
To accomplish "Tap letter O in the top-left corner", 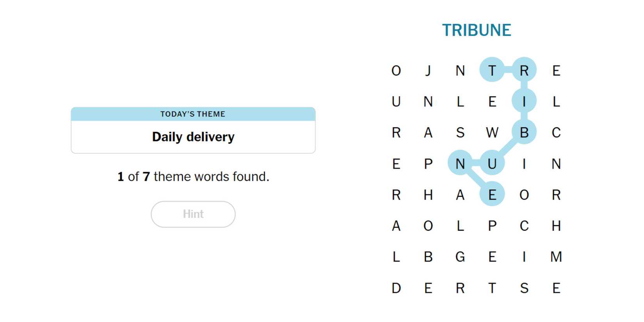I will point(396,70).
